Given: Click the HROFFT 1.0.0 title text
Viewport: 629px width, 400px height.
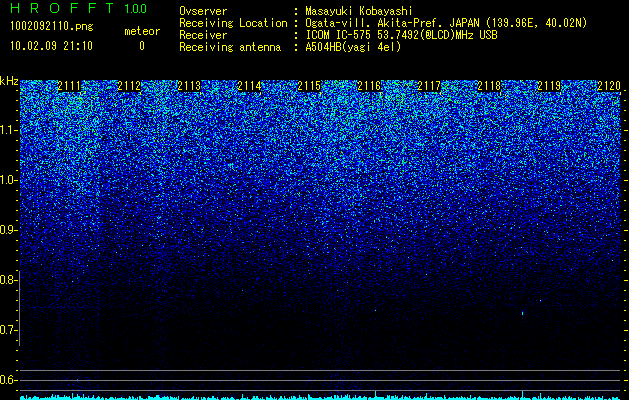Looking at the screenshot, I should point(79,8).
